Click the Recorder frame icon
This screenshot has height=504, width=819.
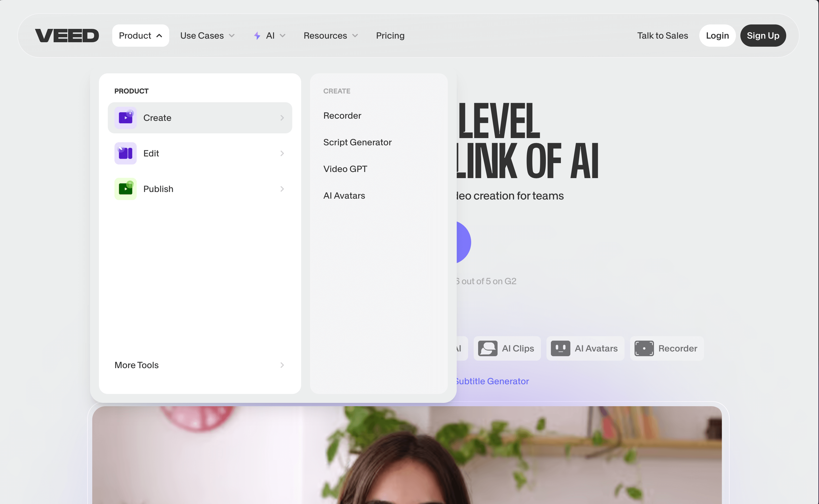(644, 348)
